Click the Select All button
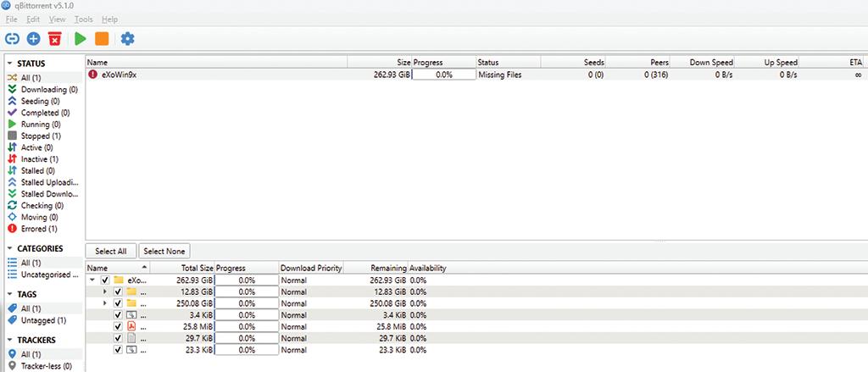 [111, 252]
